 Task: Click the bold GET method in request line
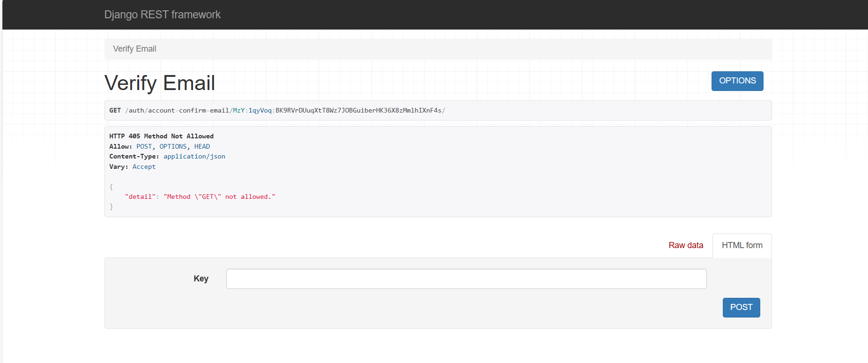click(115, 111)
